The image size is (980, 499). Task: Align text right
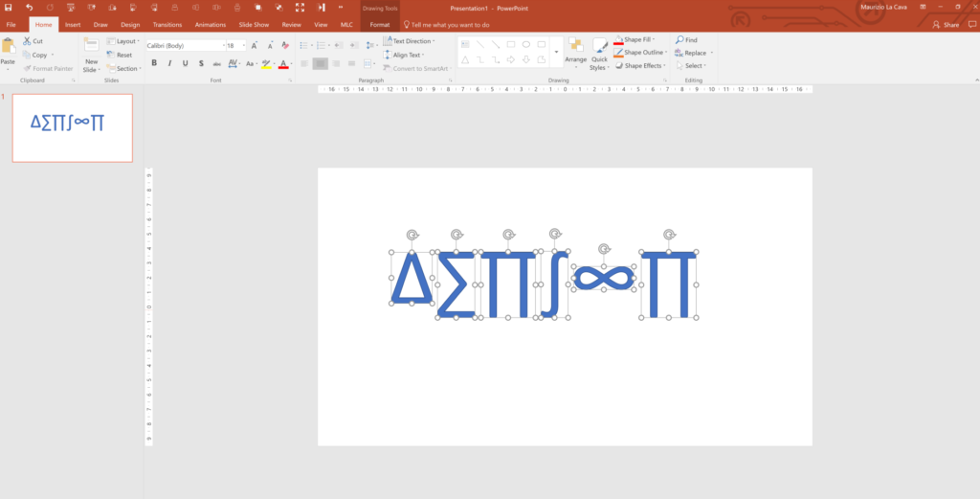pyautogui.click(x=336, y=63)
